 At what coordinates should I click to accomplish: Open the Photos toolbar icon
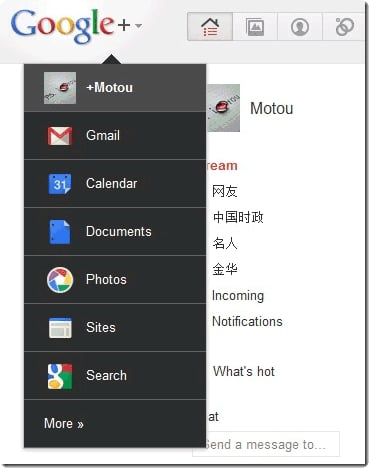(255, 27)
